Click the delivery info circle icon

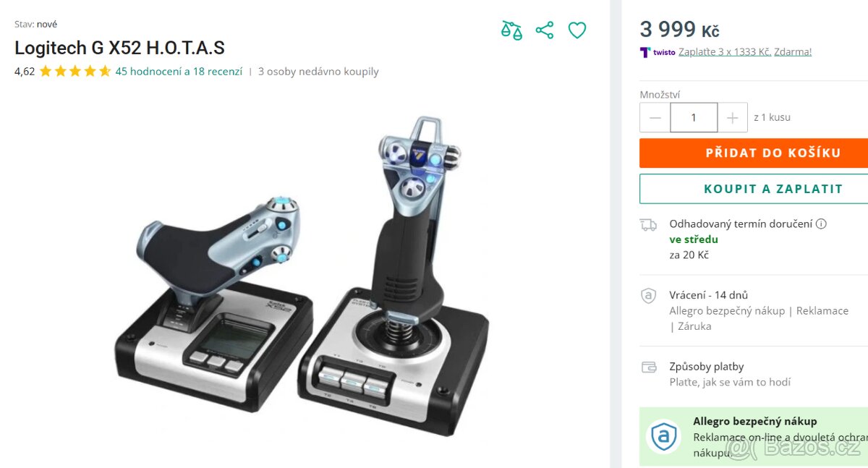coord(821,224)
